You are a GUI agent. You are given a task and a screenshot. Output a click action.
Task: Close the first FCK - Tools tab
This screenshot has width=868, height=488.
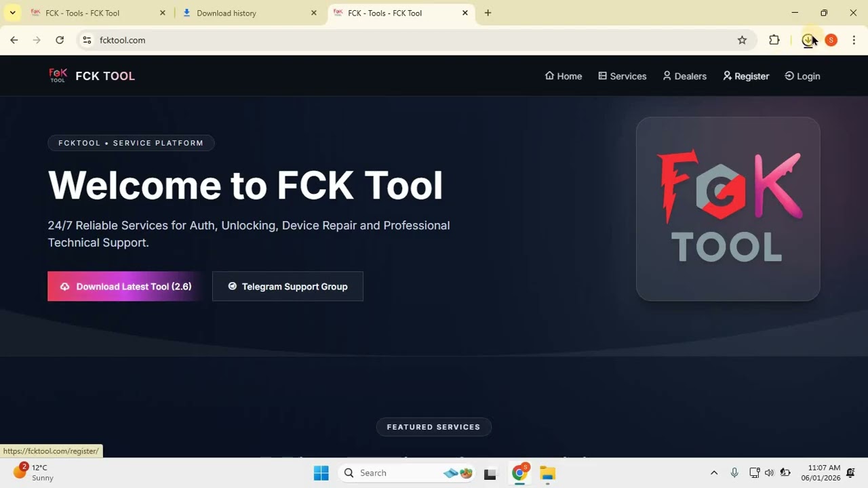(x=162, y=13)
